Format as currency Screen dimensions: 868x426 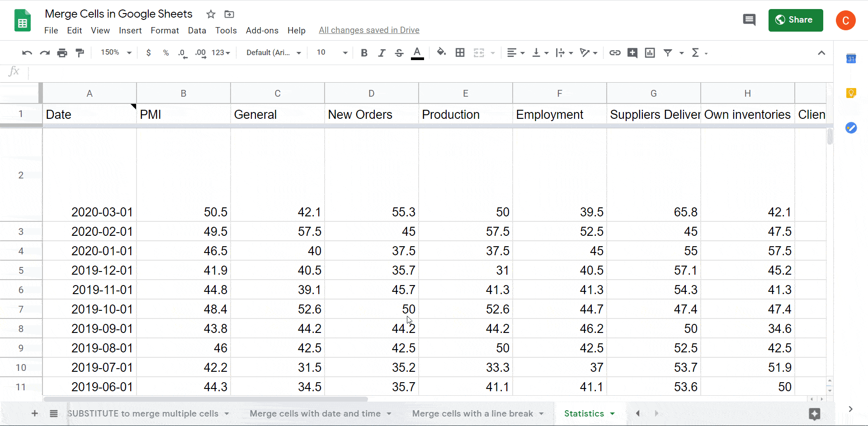click(149, 53)
